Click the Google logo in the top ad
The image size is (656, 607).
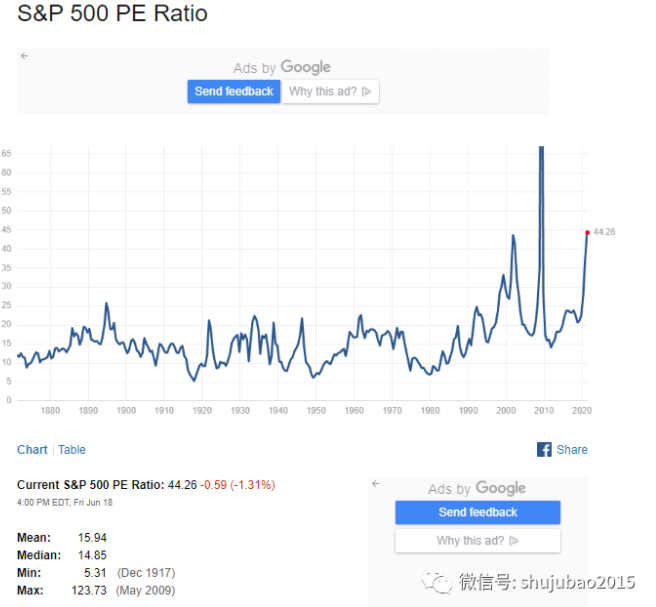pyautogui.click(x=305, y=67)
